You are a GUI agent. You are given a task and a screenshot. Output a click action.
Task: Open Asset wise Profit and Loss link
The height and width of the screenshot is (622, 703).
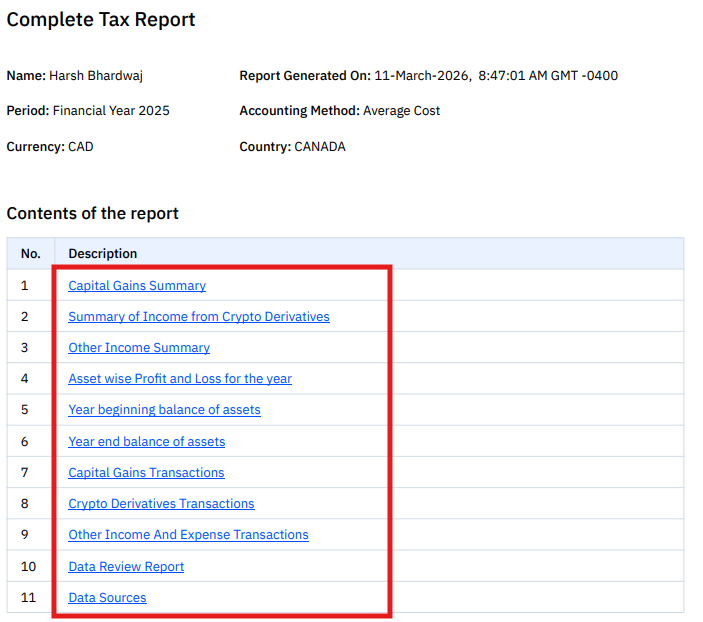coord(180,378)
